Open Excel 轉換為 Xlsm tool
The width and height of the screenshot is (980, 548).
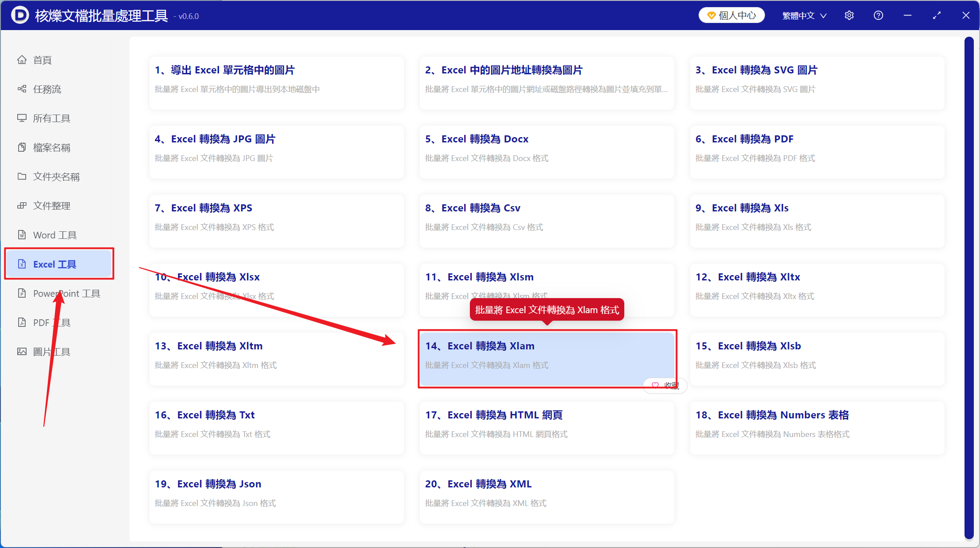tap(547, 290)
